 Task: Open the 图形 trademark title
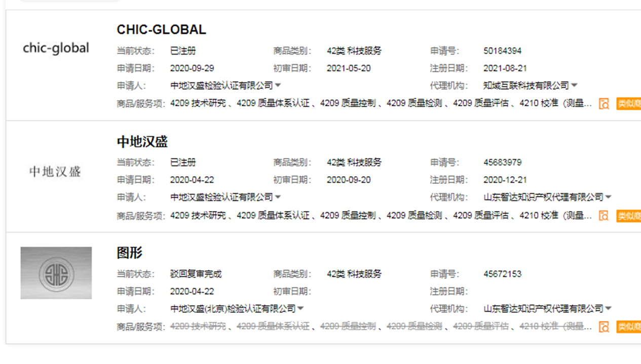point(130,253)
